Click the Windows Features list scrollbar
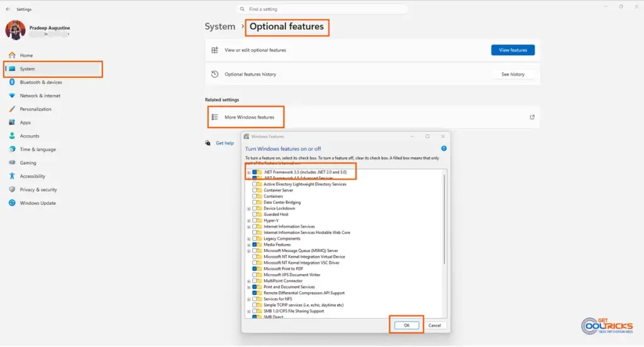Image resolution: width=644 pixels, height=347 pixels. (x=444, y=219)
